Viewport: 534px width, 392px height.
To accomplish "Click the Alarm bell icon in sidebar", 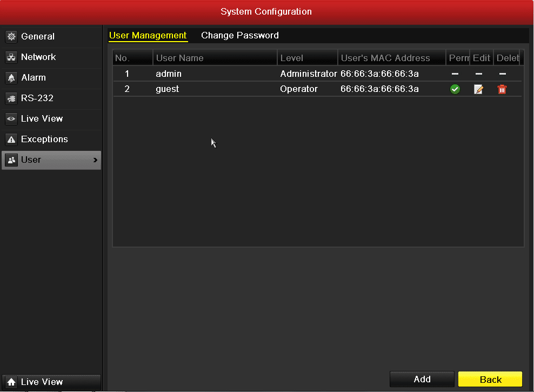I will (x=11, y=78).
